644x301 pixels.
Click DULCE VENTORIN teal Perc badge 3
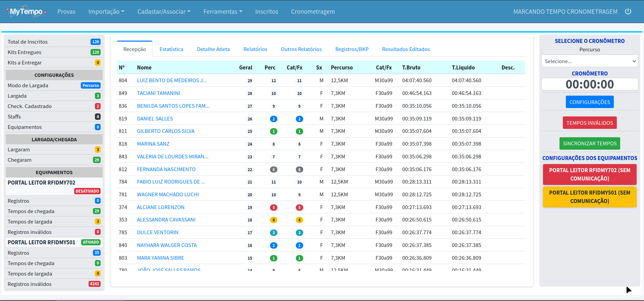pos(274,233)
